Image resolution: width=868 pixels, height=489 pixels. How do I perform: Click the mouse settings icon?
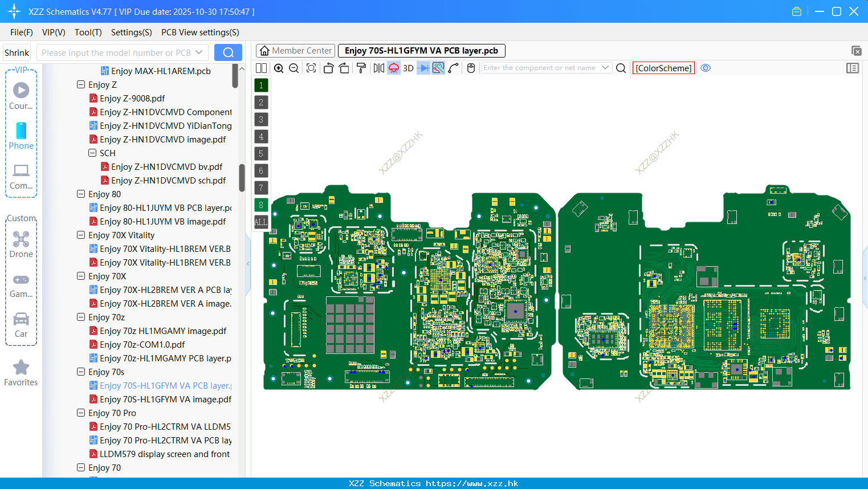471,68
